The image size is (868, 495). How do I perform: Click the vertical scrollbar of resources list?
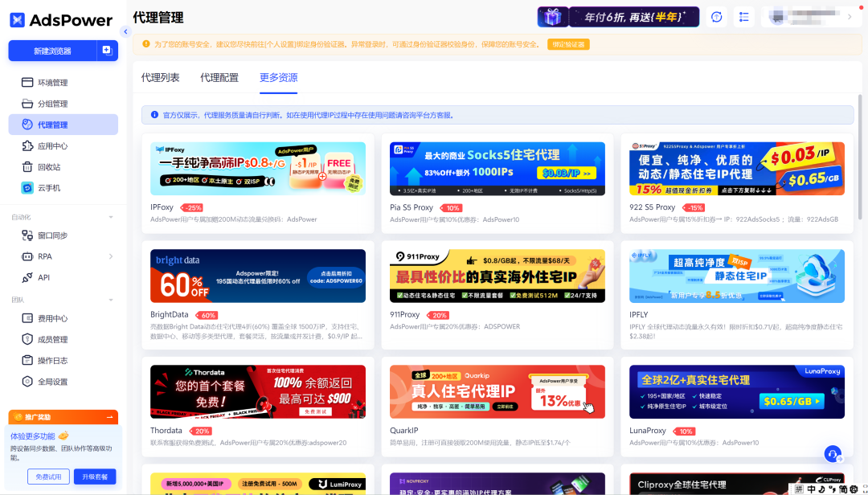coord(860,157)
